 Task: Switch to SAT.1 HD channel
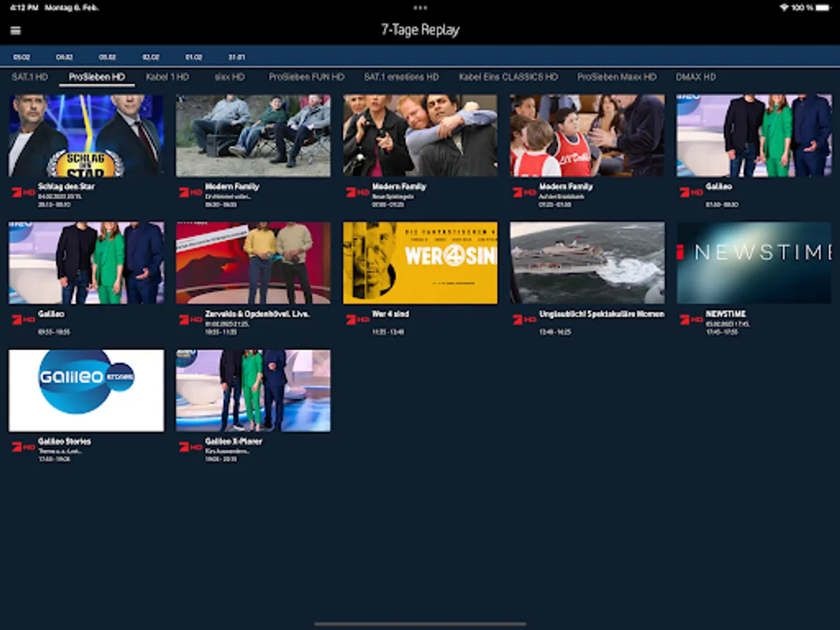click(29, 77)
